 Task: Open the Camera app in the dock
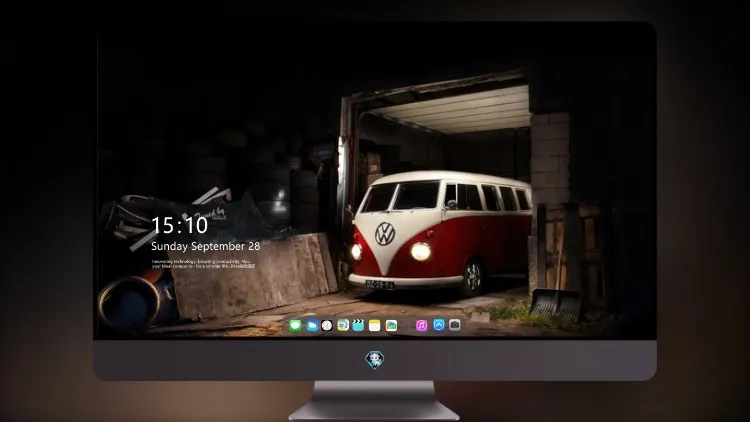pyautogui.click(x=455, y=325)
